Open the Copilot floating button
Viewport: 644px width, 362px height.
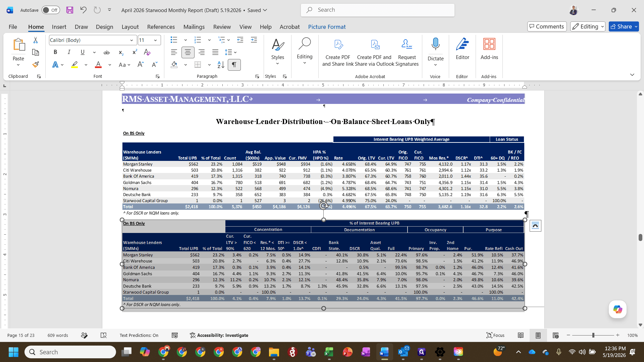[x=618, y=309]
